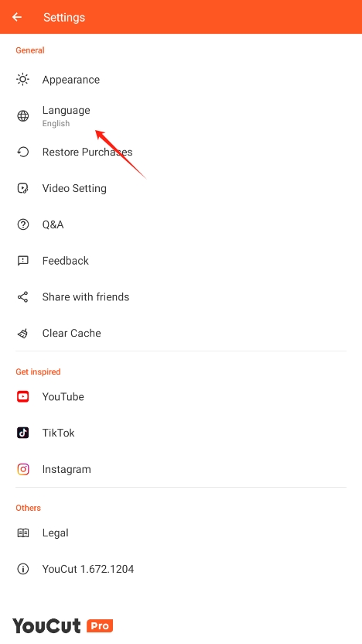
Task: Open the Legal page
Action: pyautogui.click(x=181, y=533)
